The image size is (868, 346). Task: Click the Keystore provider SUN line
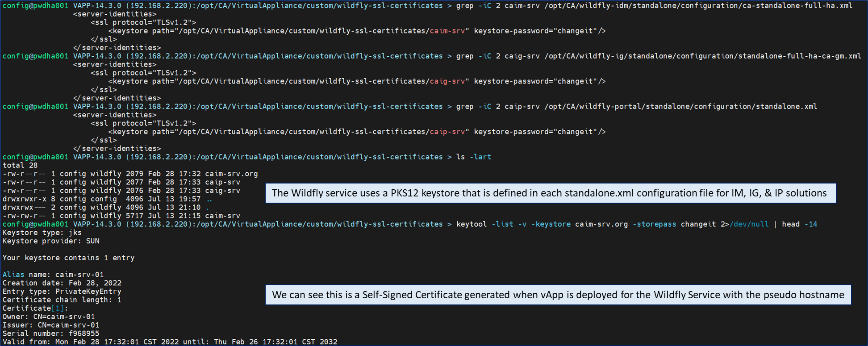pos(51,241)
